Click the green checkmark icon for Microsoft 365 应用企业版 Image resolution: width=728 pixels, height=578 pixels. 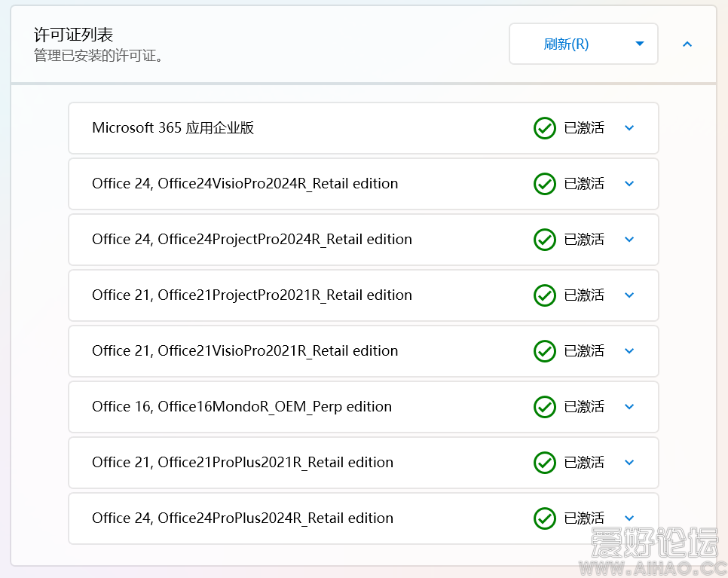pyautogui.click(x=545, y=128)
